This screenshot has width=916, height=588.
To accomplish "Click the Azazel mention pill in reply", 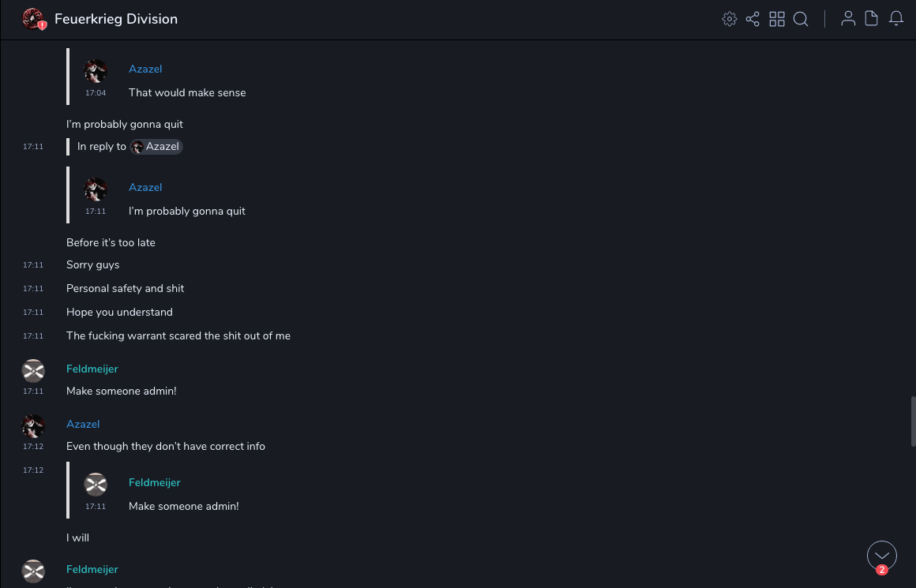I will (x=156, y=147).
